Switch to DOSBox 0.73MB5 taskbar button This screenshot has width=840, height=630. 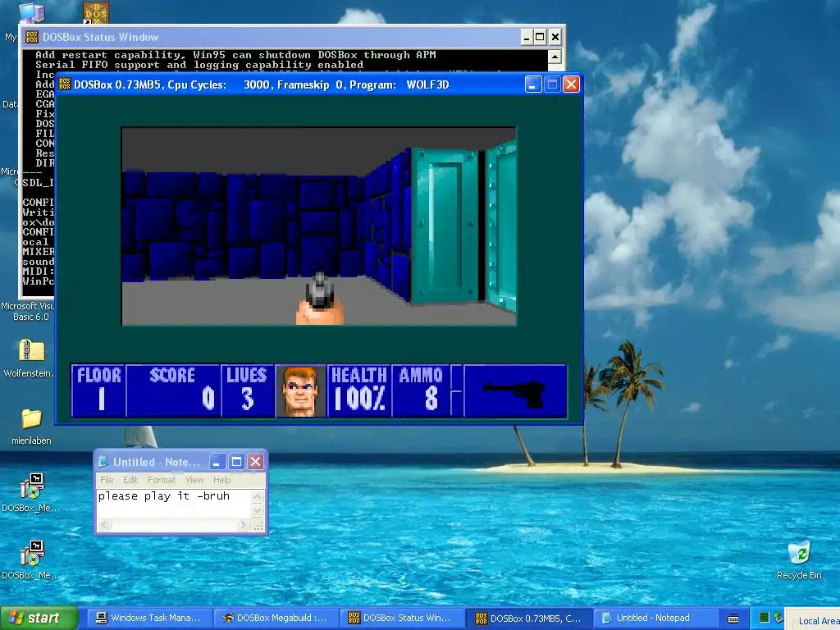[529, 619]
